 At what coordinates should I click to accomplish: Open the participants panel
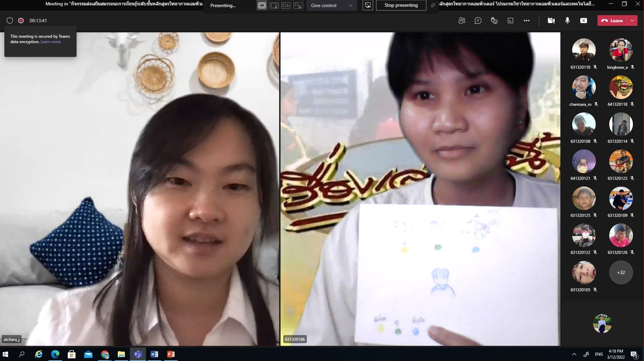click(x=462, y=21)
